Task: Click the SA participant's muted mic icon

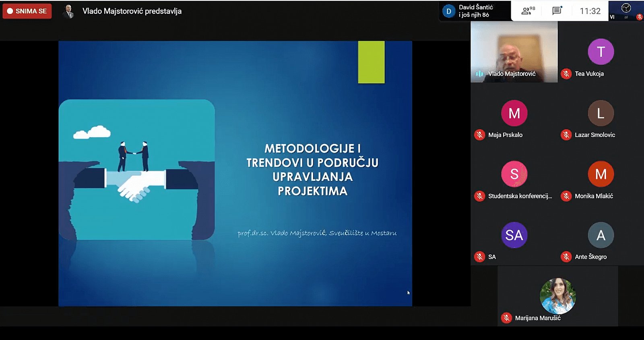Action: point(479,257)
